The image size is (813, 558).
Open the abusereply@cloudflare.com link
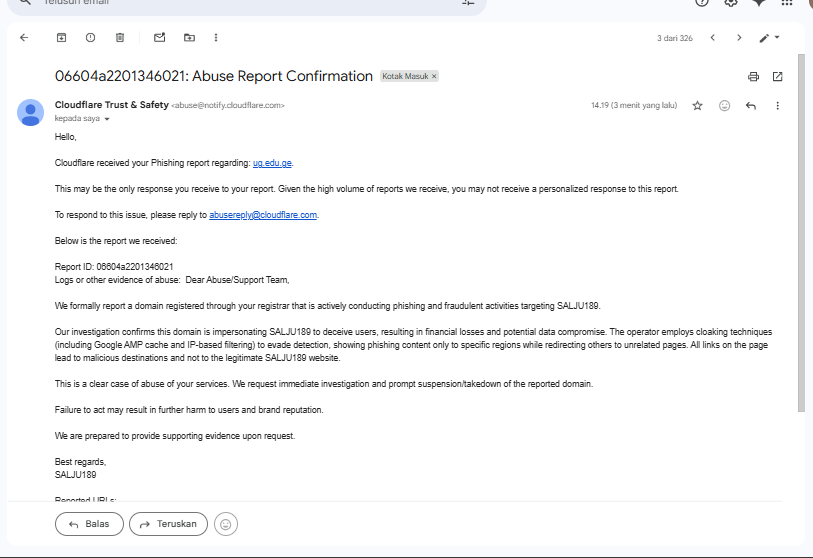click(263, 215)
